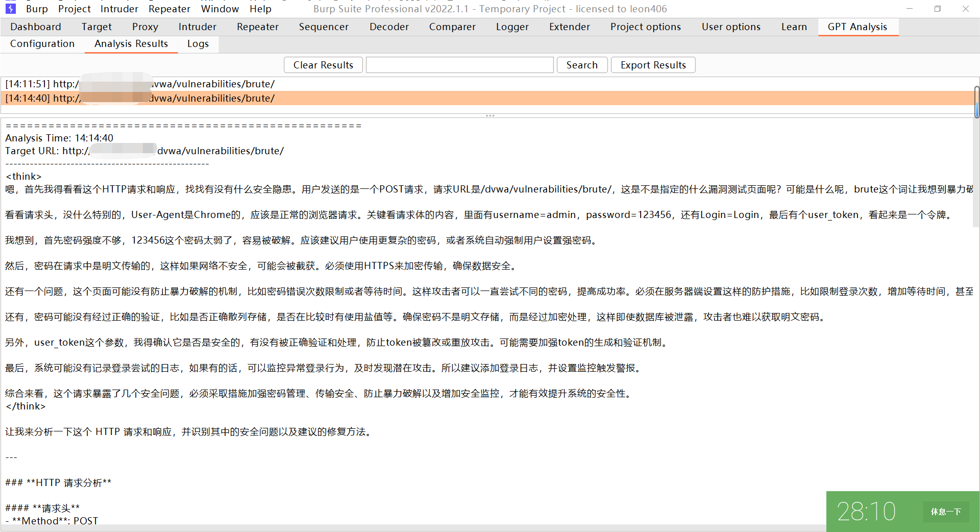This screenshot has width=980, height=532.
Task: Switch to the Logger tab
Action: point(512,27)
